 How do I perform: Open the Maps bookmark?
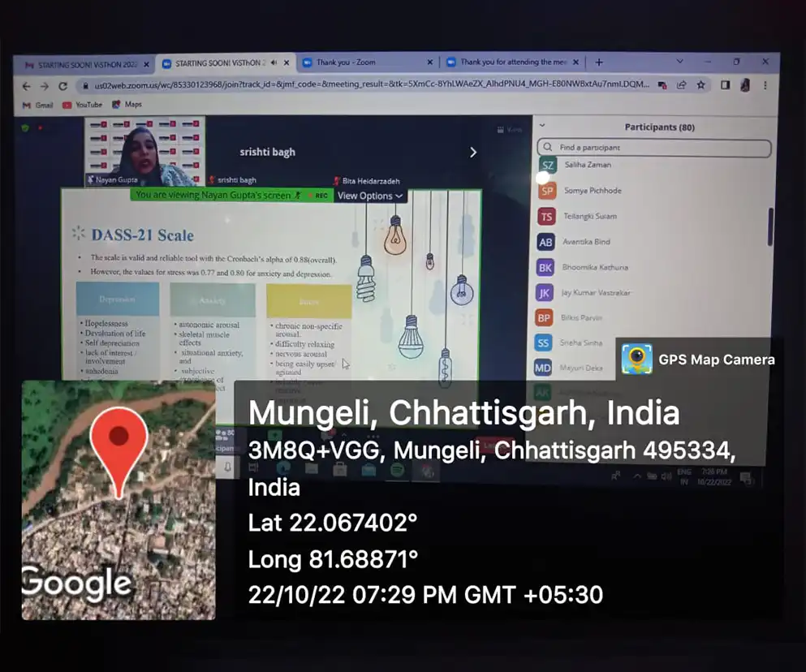pos(127,105)
